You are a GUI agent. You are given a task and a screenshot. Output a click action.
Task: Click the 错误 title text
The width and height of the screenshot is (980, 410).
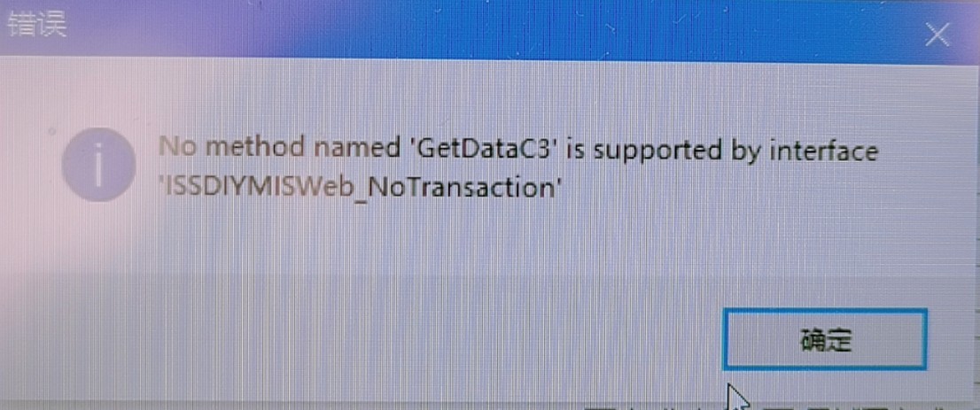click(x=35, y=27)
